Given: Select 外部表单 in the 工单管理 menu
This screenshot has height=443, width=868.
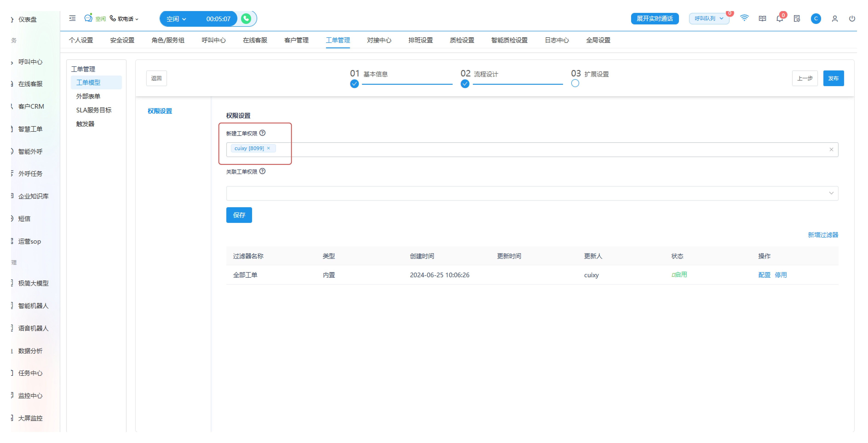Looking at the screenshot, I should coord(88,96).
